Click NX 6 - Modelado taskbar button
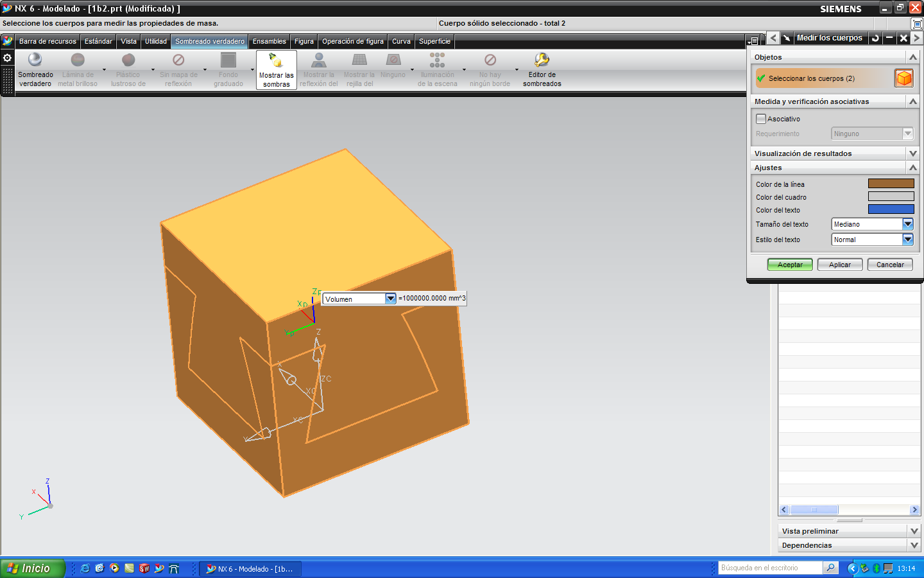The height and width of the screenshot is (578, 924). pos(250,569)
